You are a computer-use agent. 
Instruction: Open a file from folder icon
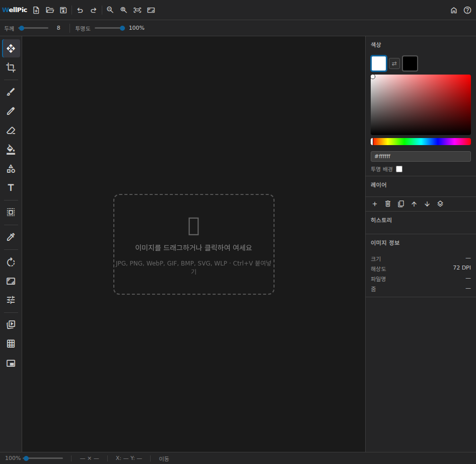tap(50, 10)
